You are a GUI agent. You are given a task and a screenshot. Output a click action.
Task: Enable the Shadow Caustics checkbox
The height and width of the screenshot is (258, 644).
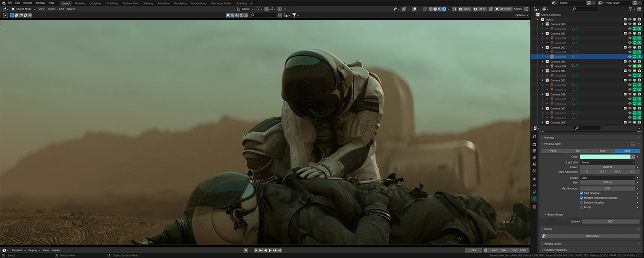pyautogui.click(x=582, y=203)
